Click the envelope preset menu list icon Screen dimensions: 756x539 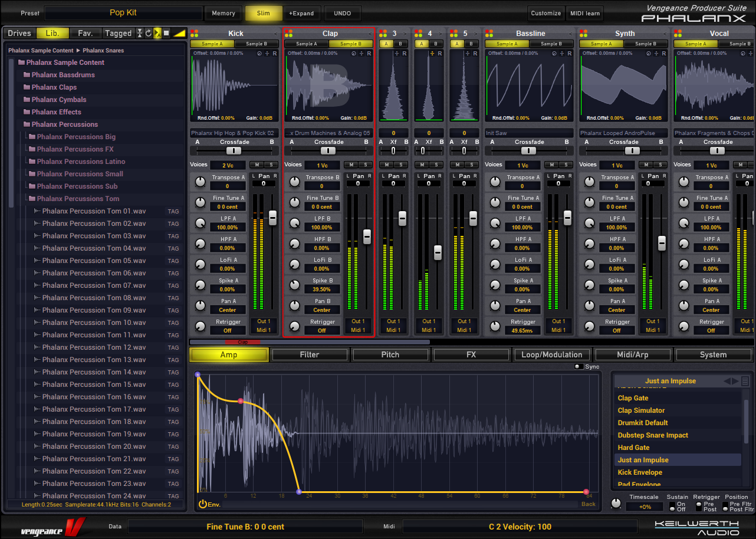(x=745, y=381)
